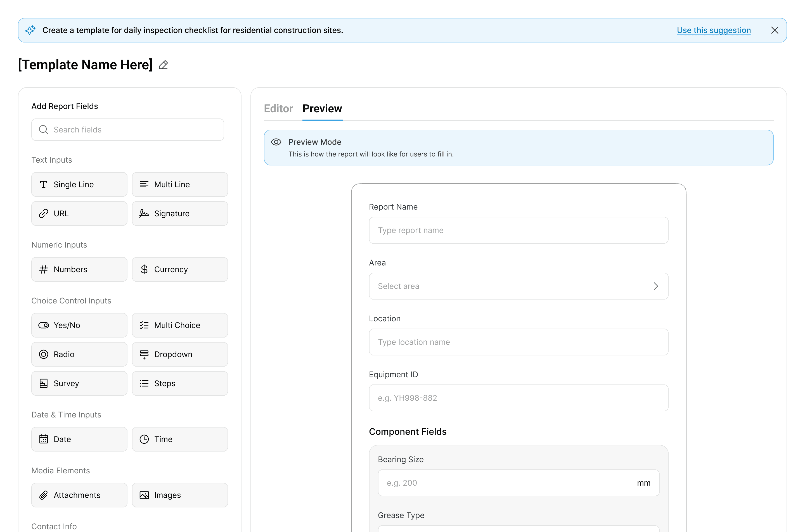
Task: Click the pencil edit icon beside template name
Action: click(163, 65)
